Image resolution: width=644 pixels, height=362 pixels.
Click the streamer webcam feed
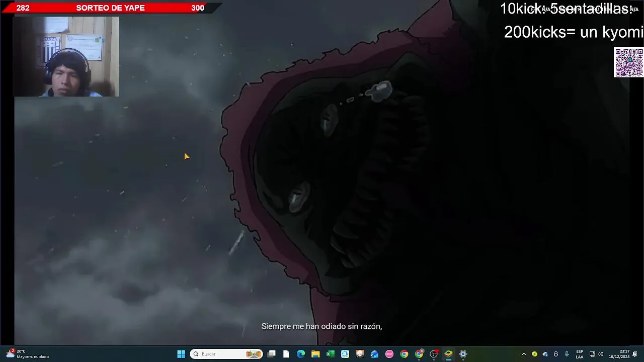(66, 56)
